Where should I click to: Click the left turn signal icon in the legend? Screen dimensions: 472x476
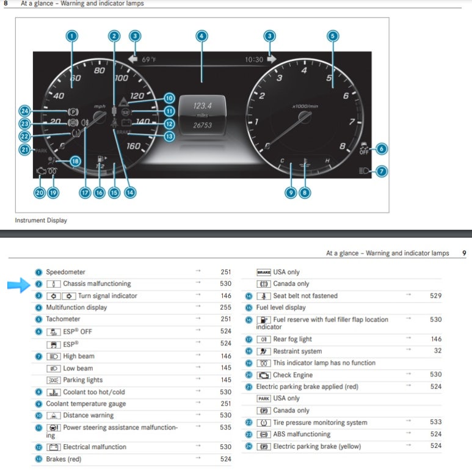click(x=53, y=296)
